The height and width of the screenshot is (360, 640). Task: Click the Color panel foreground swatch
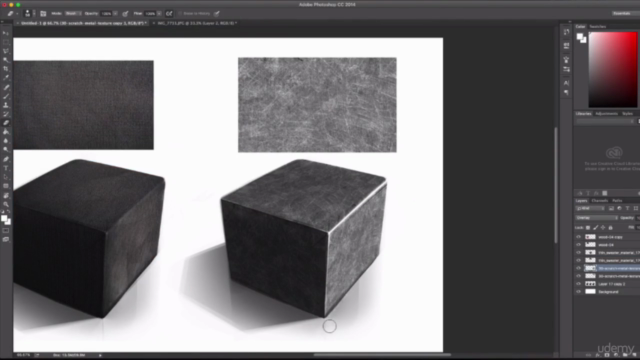tap(580, 36)
